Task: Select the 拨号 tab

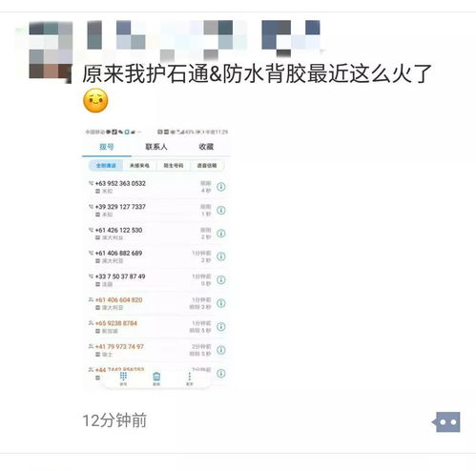Action: 107,147
